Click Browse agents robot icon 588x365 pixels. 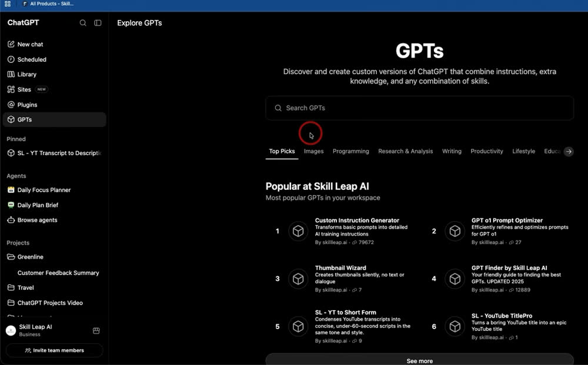pyautogui.click(x=11, y=220)
